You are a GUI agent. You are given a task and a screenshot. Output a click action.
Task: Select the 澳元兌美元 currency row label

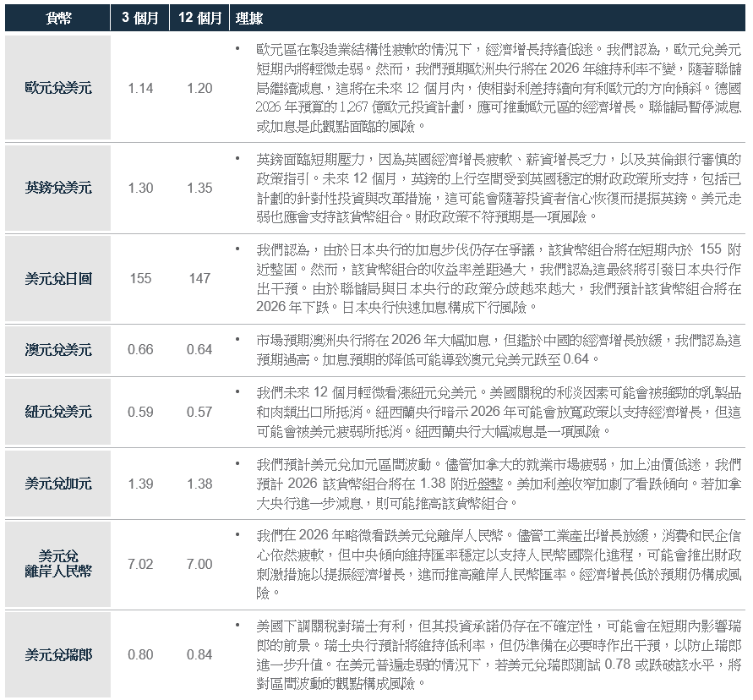[58, 350]
